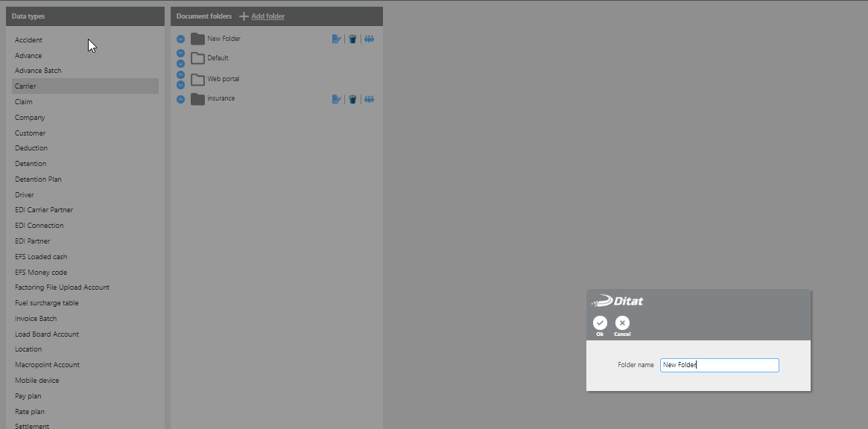This screenshot has width=868, height=429.
Task: Open the user permissions icon for New Folder
Action: tap(369, 39)
